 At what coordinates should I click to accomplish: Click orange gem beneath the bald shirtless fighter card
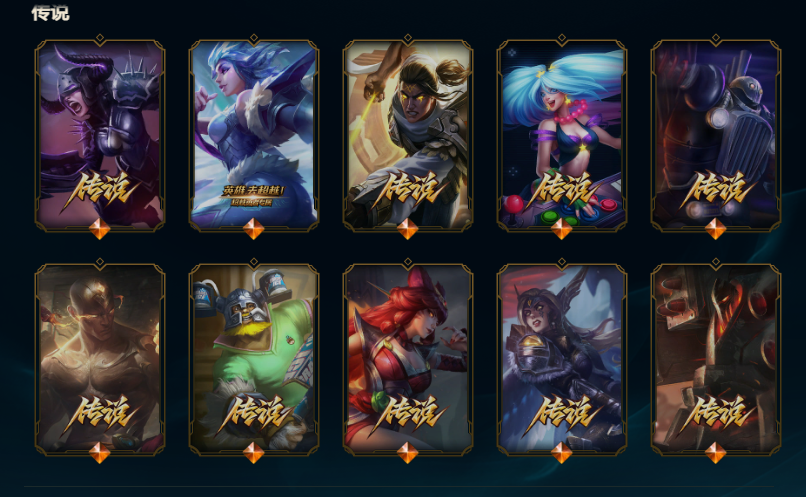(x=100, y=453)
